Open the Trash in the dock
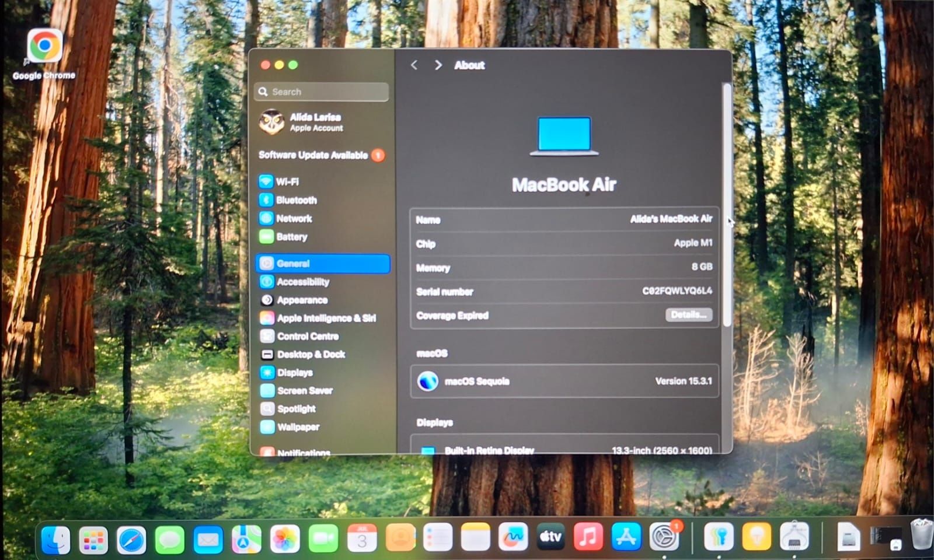 click(921, 534)
